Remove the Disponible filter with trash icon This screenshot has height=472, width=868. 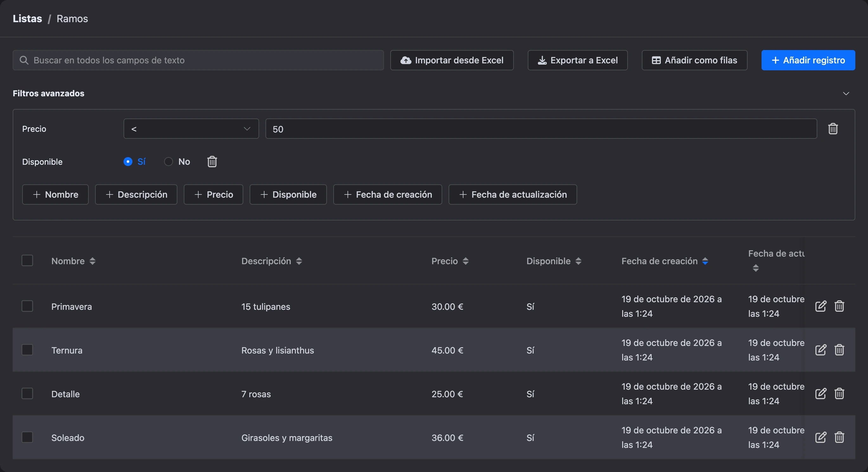pyautogui.click(x=212, y=162)
